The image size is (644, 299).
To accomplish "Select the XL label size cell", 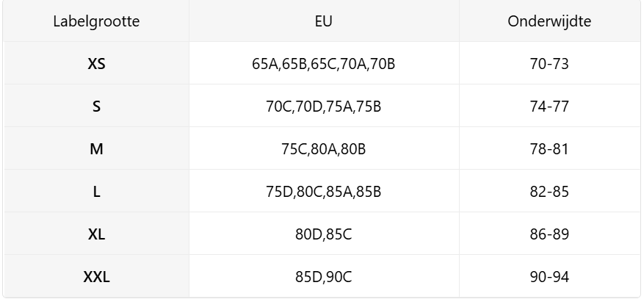I will pyautogui.click(x=96, y=234).
